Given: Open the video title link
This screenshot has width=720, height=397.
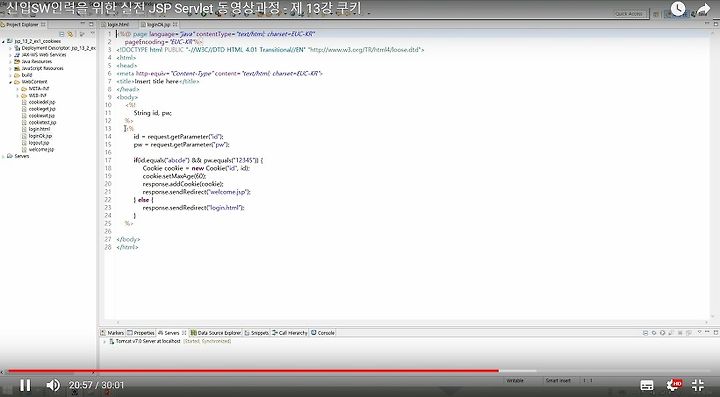Looking at the screenshot, I should tap(184, 8).
